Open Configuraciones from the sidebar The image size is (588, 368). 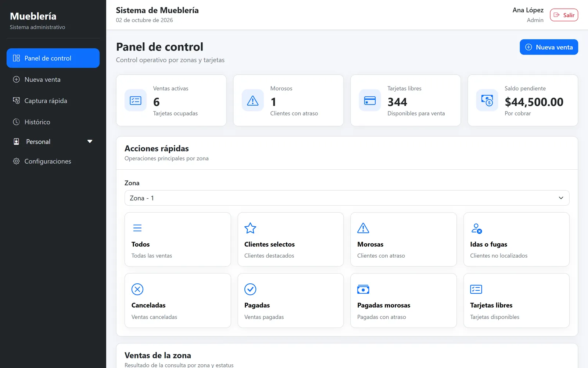point(53,161)
